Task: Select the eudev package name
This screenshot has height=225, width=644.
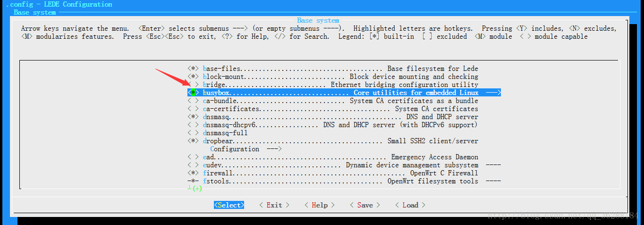Action: [x=212, y=165]
